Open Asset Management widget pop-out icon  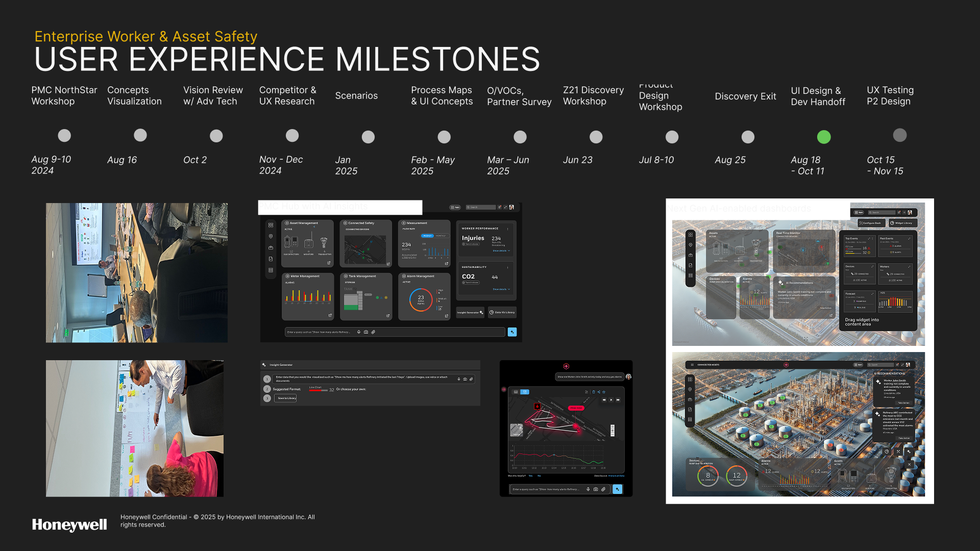pos(329,263)
